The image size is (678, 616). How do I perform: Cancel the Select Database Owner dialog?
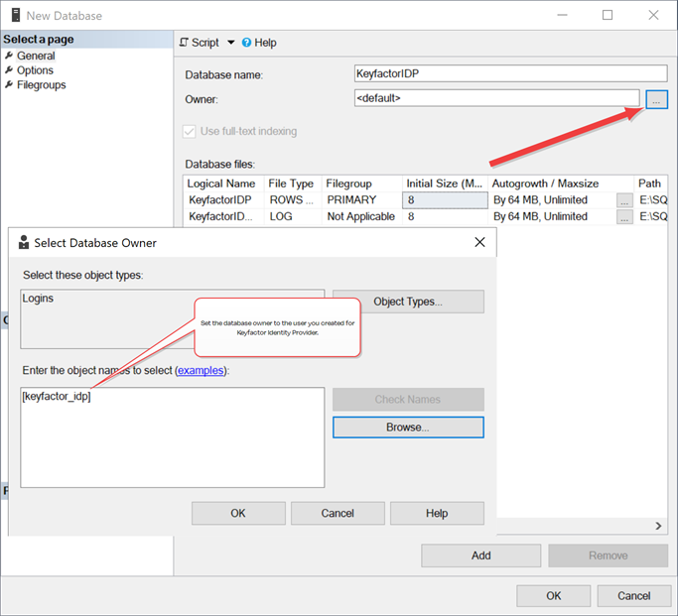pos(338,513)
